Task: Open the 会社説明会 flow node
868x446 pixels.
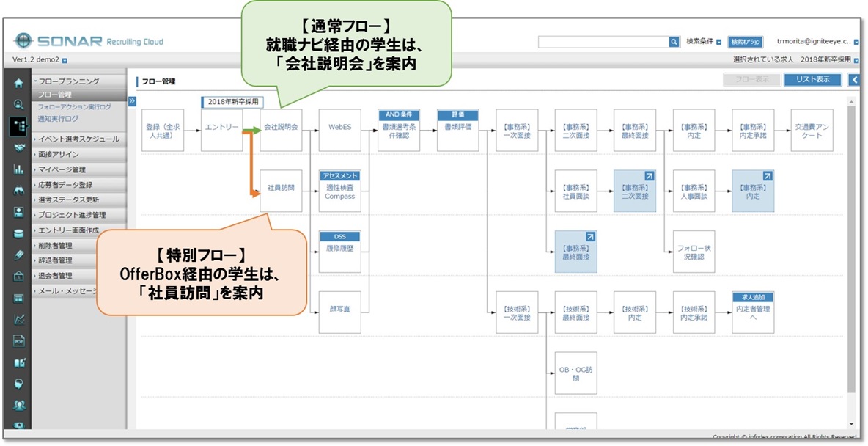Action: point(282,130)
